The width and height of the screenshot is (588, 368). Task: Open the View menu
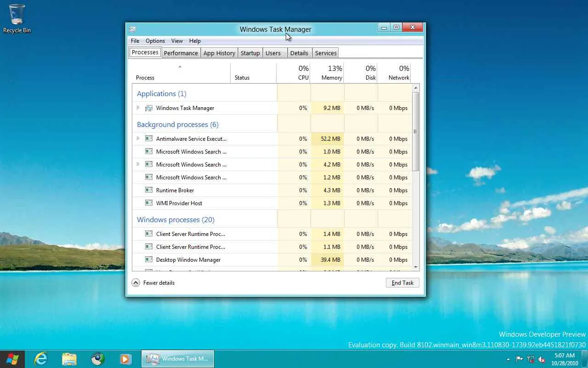177,41
